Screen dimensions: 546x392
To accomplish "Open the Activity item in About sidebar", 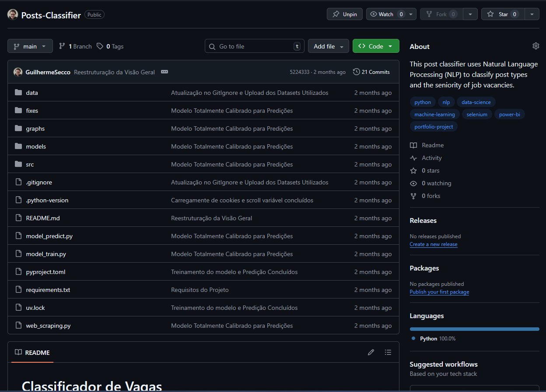I will pos(431,158).
